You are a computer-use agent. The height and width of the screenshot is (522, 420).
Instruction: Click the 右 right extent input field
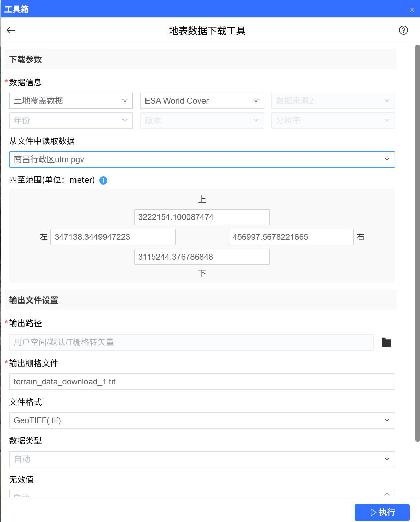[291, 237]
